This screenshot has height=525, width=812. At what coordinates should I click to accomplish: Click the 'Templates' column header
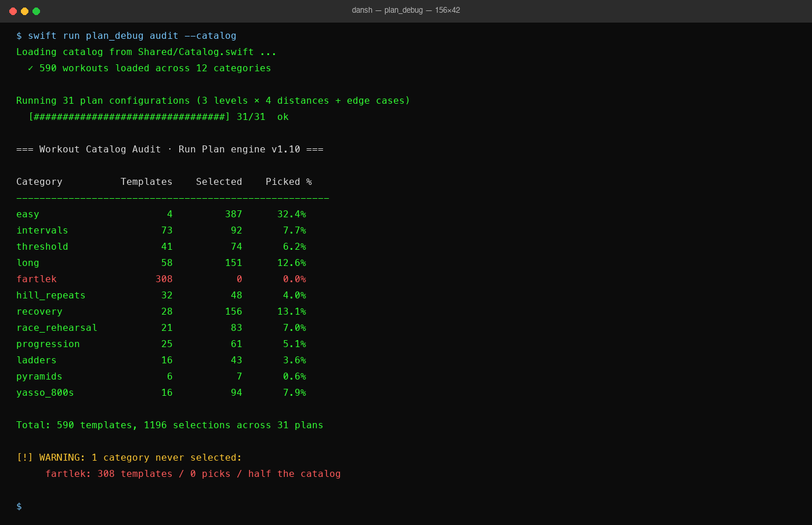point(147,182)
